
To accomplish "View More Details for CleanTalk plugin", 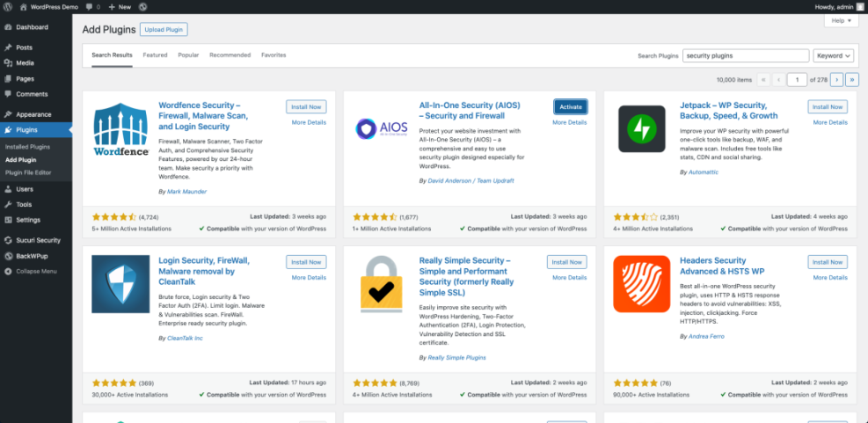I will [309, 277].
